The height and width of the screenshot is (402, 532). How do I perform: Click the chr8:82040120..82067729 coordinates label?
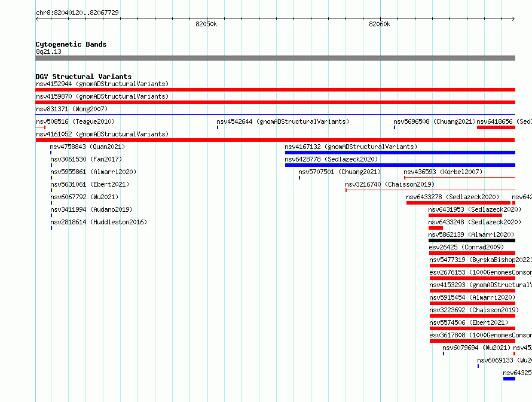(x=77, y=13)
